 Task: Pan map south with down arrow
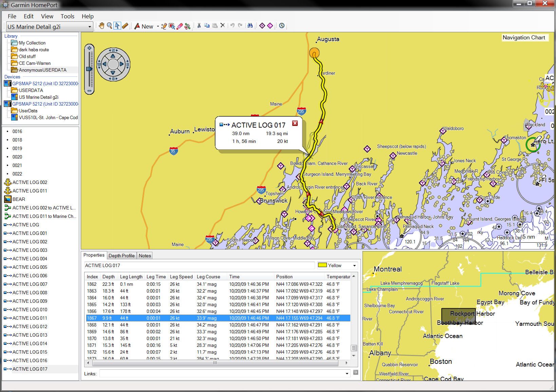click(113, 73)
